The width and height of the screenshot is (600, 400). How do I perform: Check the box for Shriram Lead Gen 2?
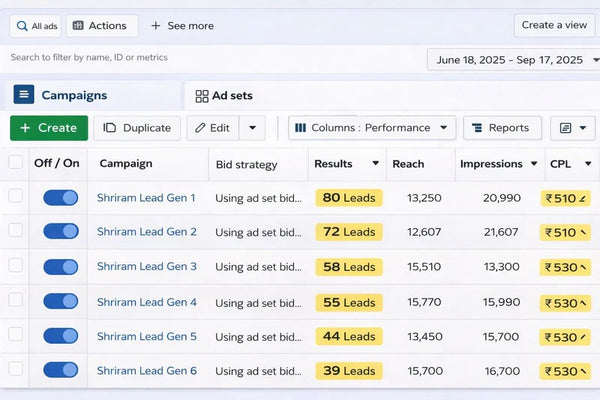click(x=15, y=230)
